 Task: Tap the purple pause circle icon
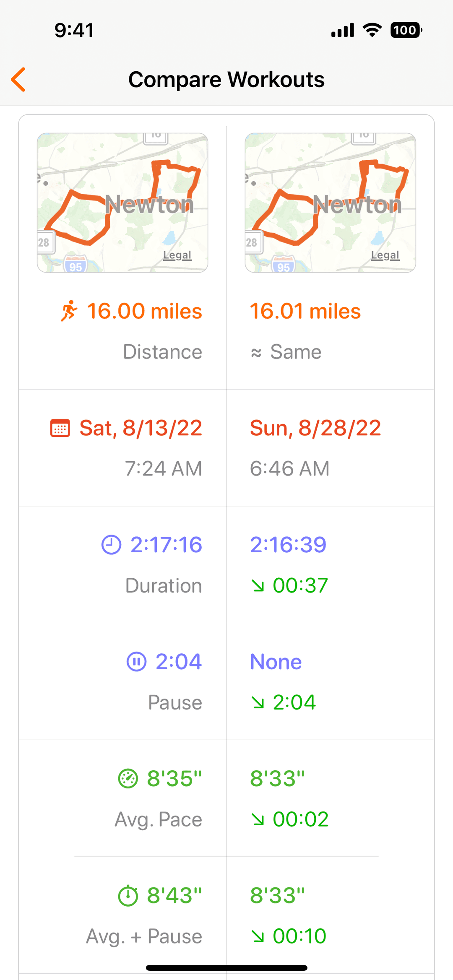(x=136, y=662)
